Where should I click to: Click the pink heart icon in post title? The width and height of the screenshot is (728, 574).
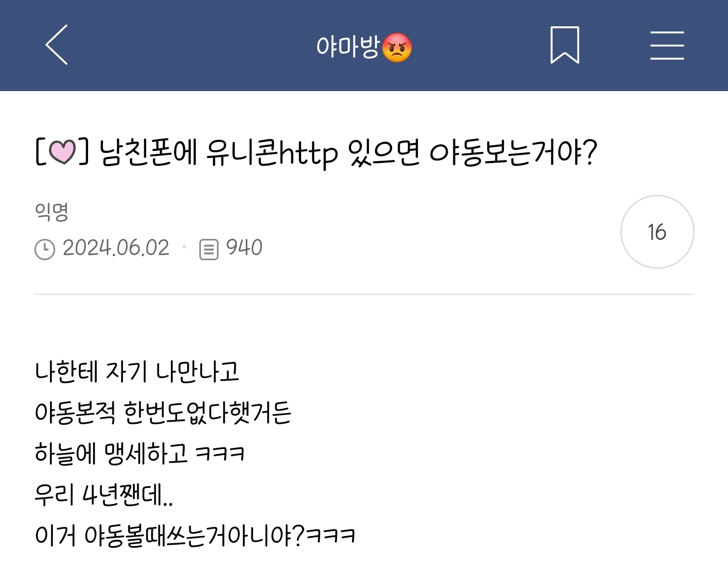click(62, 152)
